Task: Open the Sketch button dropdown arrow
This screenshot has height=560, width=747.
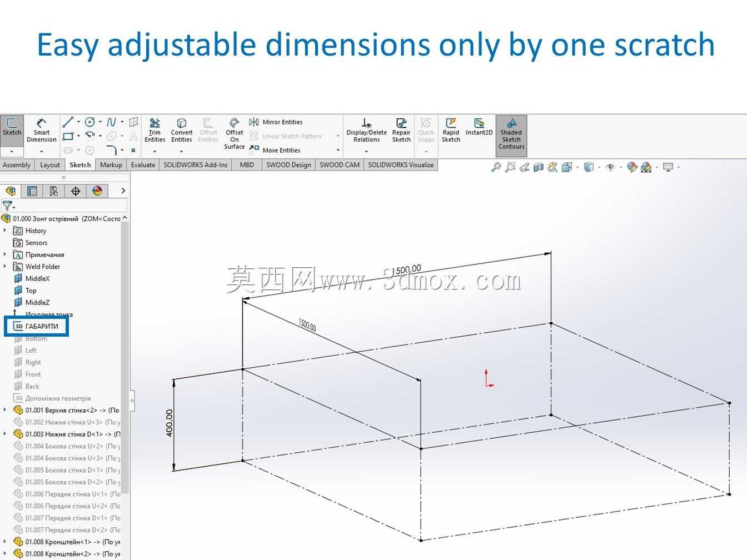Action: click(x=12, y=151)
